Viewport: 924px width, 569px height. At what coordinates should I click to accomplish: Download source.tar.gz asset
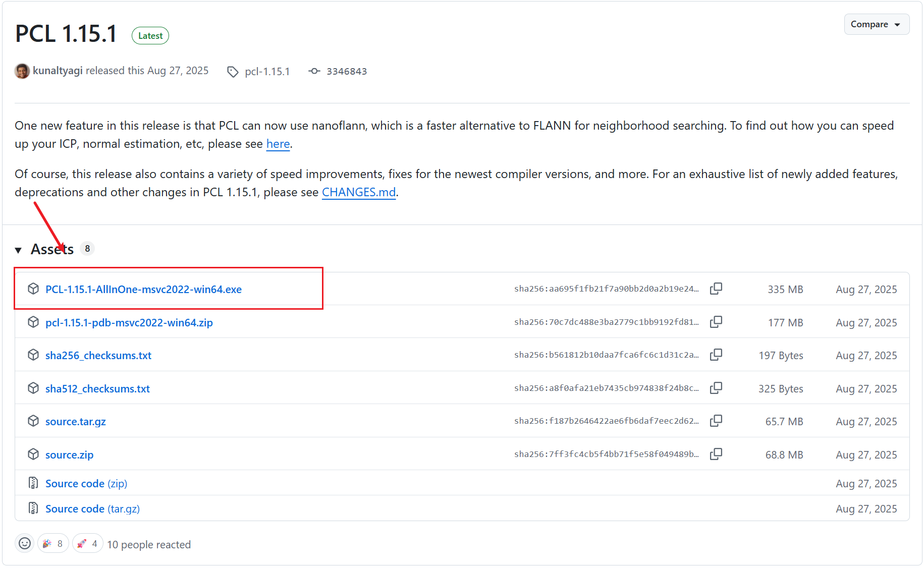tap(76, 422)
